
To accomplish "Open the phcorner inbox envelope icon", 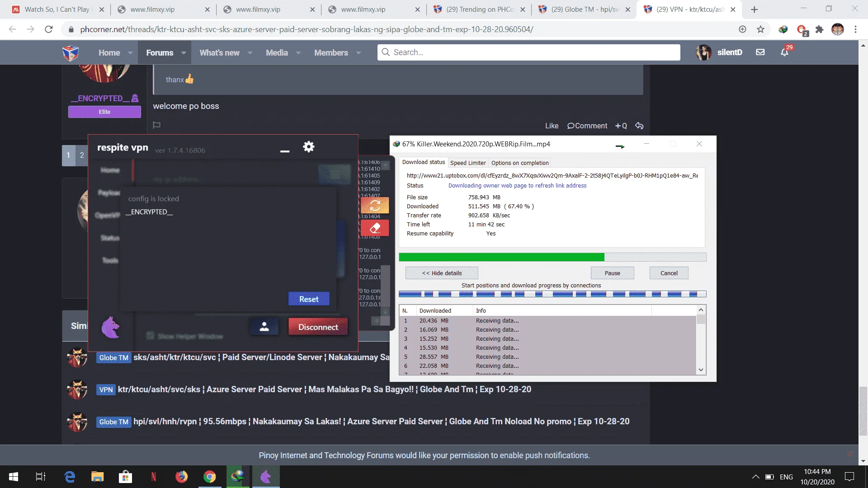I will pos(760,52).
